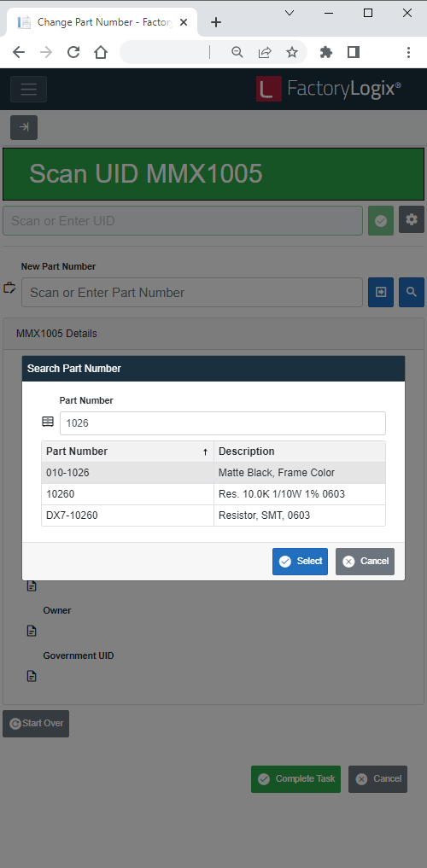Select row 010-1026
The image size is (427, 868).
(x=213, y=473)
